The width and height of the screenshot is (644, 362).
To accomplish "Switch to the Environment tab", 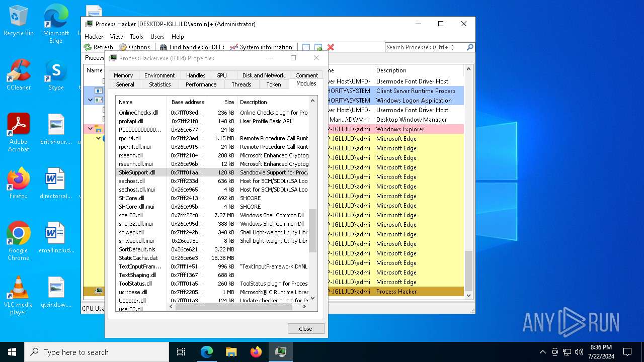I will tap(159, 75).
